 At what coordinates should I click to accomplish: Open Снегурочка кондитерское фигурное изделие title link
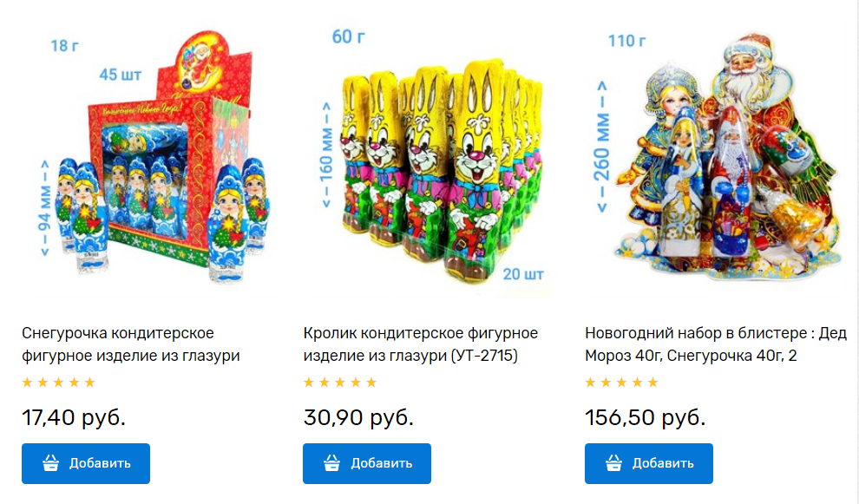coord(131,344)
